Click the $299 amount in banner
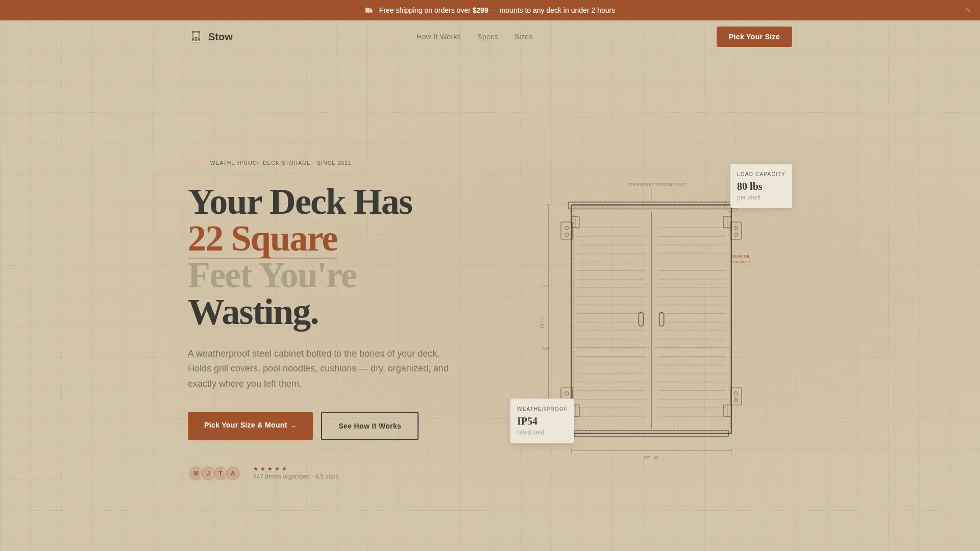Image resolution: width=980 pixels, height=551 pixels. [480, 10]
